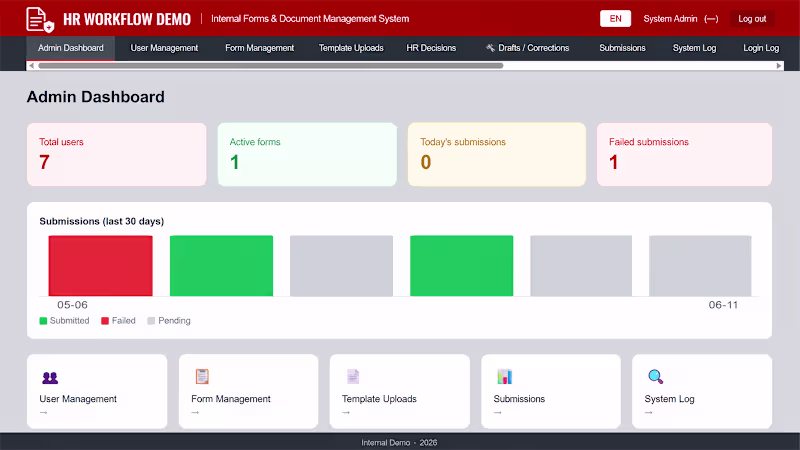
Task: Click the Active forms stat card
Action: [x=307, y=154]
